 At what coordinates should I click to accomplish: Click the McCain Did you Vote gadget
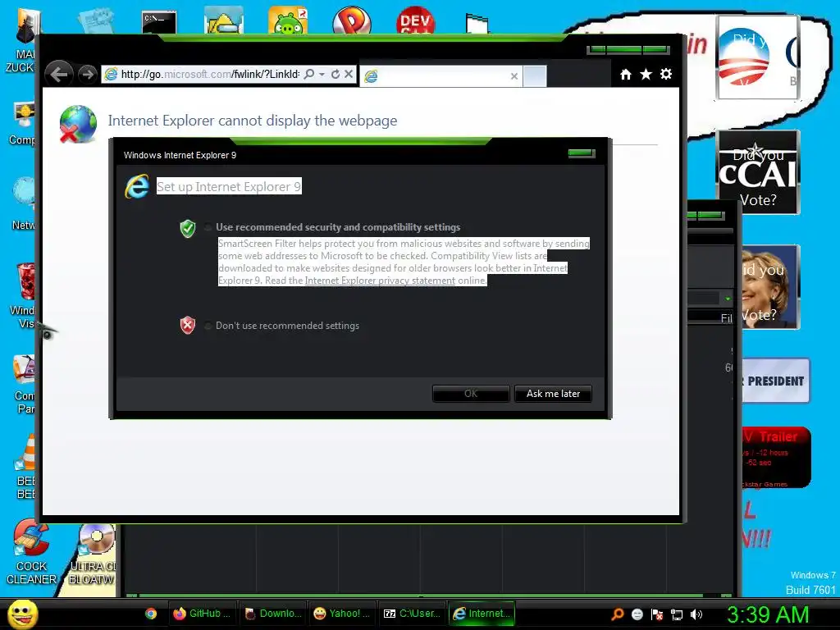click(x=757, y=173)
